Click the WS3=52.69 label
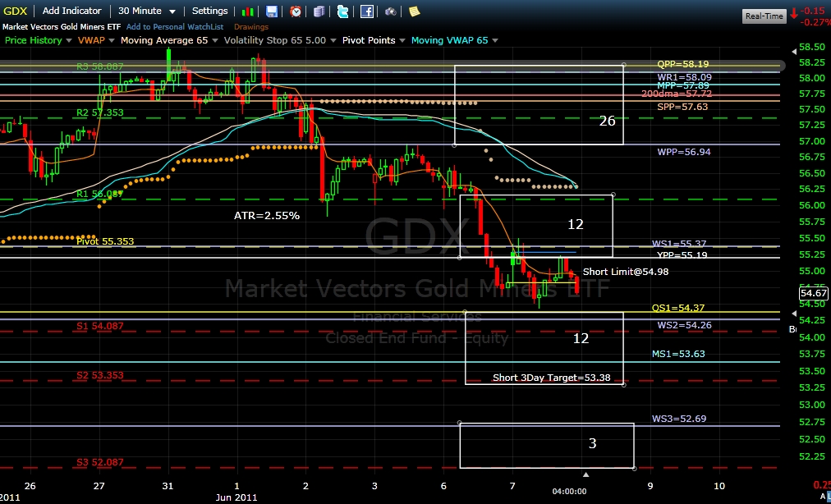 click(x=679, y=419)
